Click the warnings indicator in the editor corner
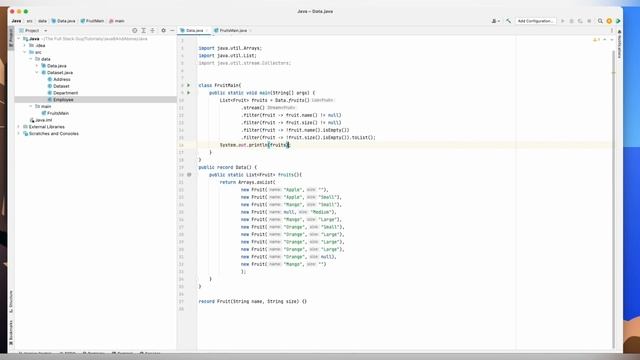The width and height of the screenshot is (640, 360). click(596, 40)
